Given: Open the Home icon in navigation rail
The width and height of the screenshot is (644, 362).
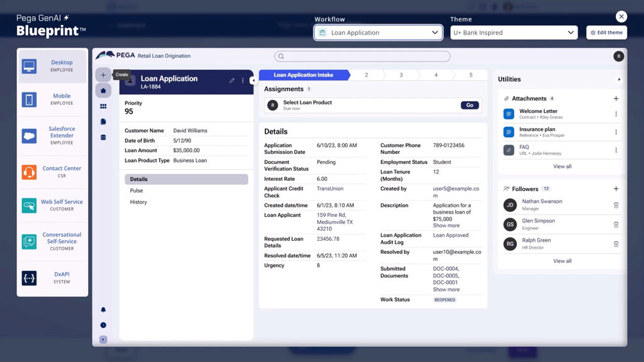Looking at the screenshot, I should [103, 90].
